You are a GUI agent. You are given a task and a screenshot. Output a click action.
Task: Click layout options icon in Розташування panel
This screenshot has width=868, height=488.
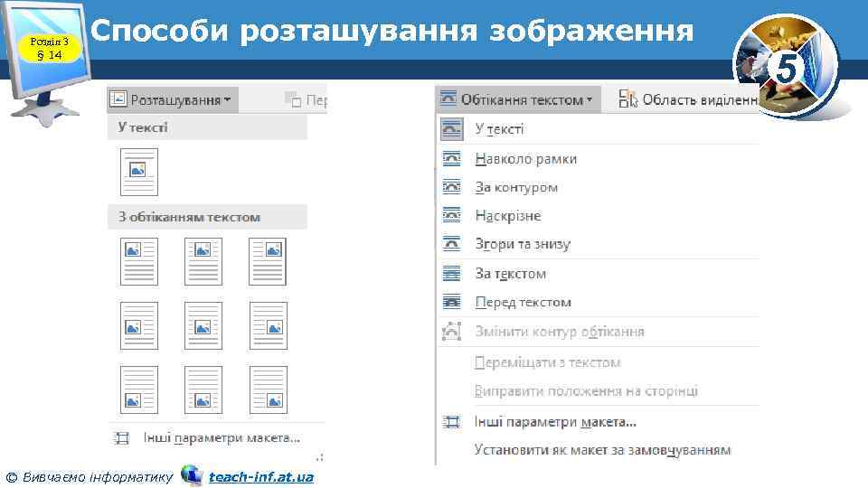point(122,439)
